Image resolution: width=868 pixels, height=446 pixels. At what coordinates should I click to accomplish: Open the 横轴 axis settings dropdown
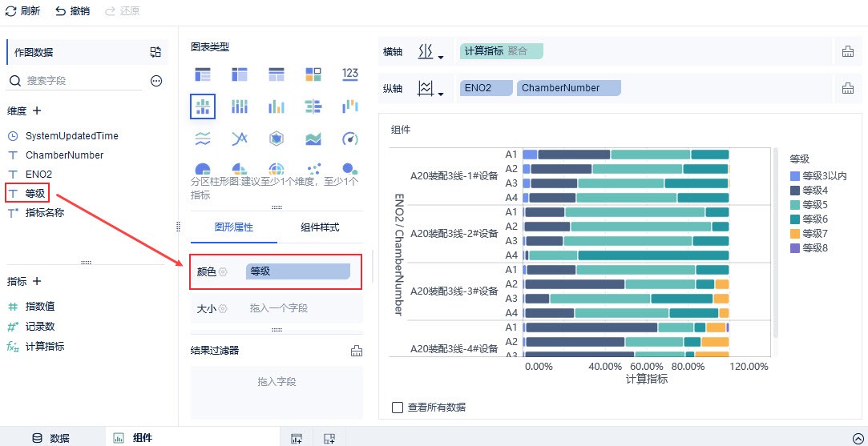[x=430, y=52]
